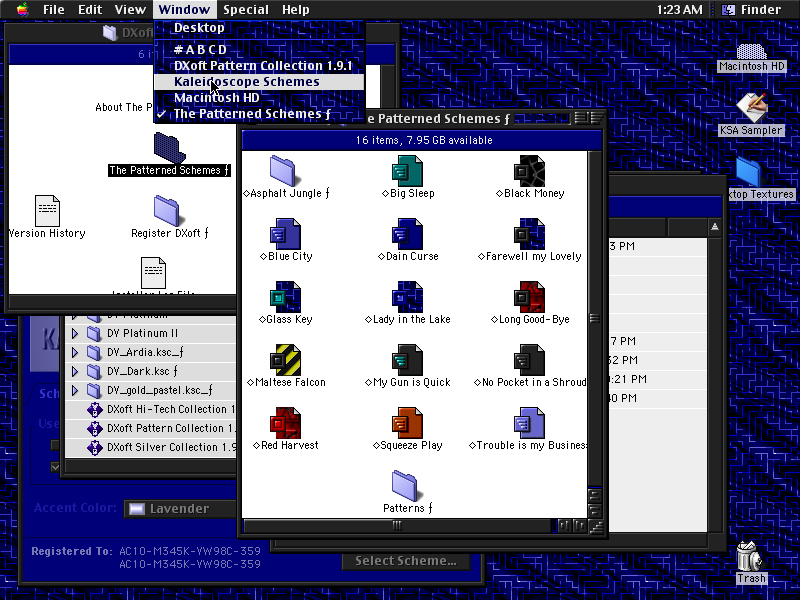Select the Dain Curse scheme icon
This screenshot has width=800, height=600.
[407, 234]
